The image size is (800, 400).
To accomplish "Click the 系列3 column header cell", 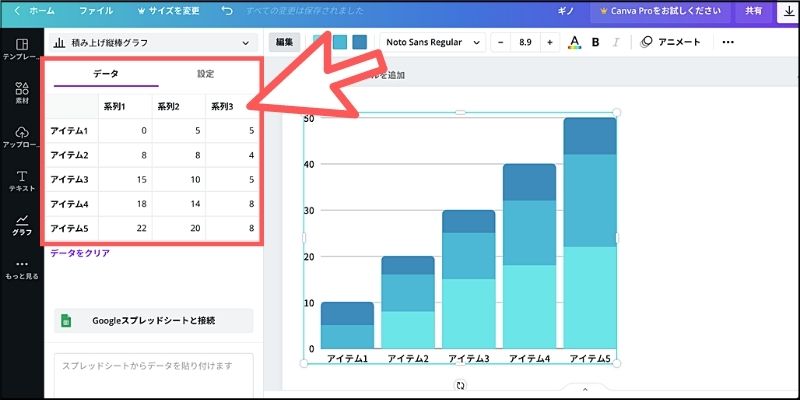I will pyautogui.click(x=232, y=107).
